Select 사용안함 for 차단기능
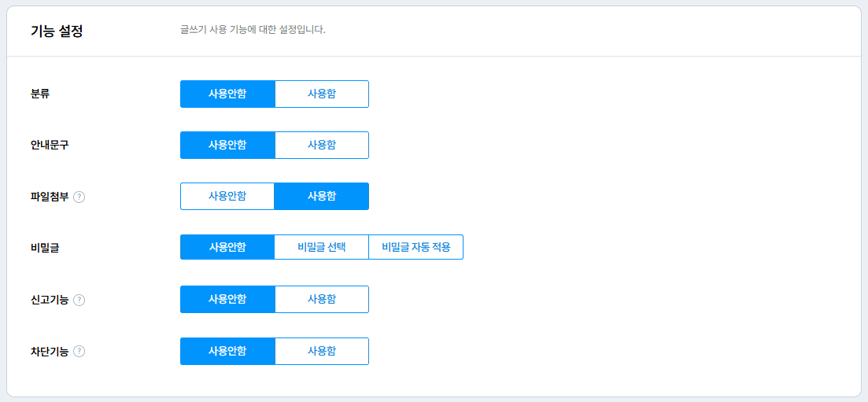The width and height of the screenshot is (868, 402). click(227, 351)
